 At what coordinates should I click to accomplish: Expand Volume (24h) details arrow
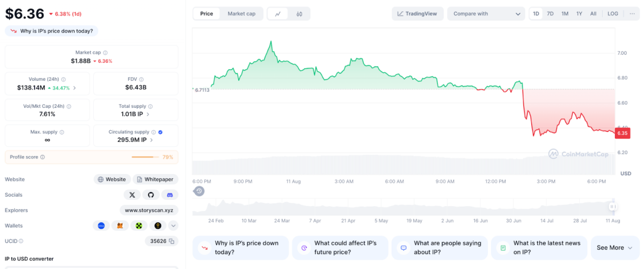click(x=74, y=88)
